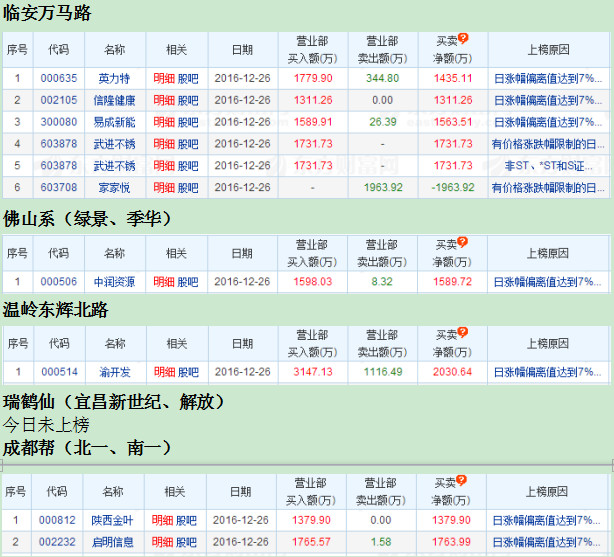Select the sell amount 1116.49 cell
The width and height of the screenshot is (614, 557).
(383, 372)
